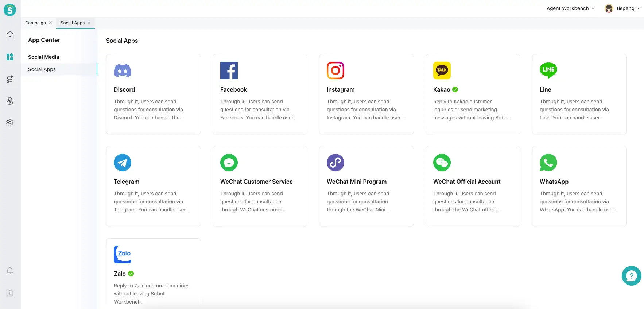Click the WeChat Official Account icon
The width and height of the screenshot is (644, 309).
(442, 163)
